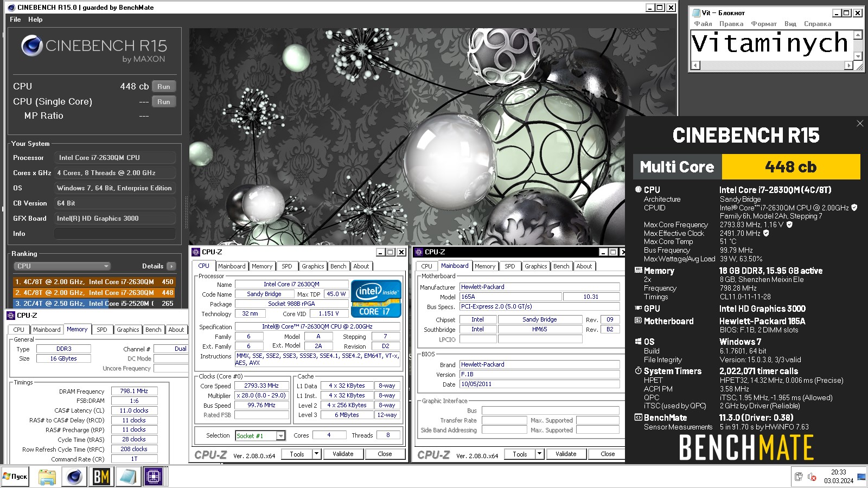Image resolution: width=868 pixels, height=488 pixels.
Task: Open Graphics tab in CPU-Z window showing BIOS info
Action: 536,266
